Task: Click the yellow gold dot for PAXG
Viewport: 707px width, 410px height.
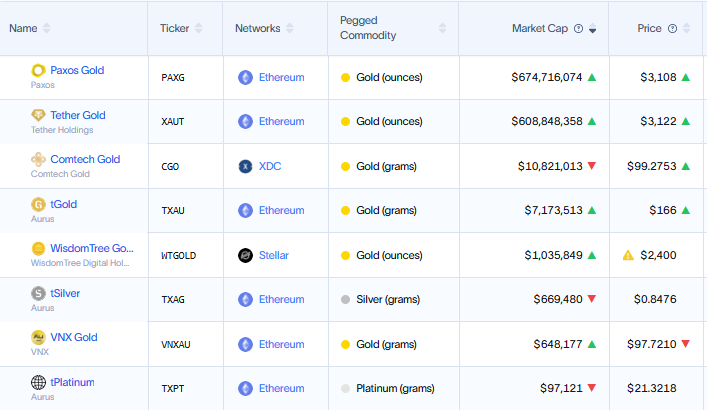Action: [x=345, y=77]
